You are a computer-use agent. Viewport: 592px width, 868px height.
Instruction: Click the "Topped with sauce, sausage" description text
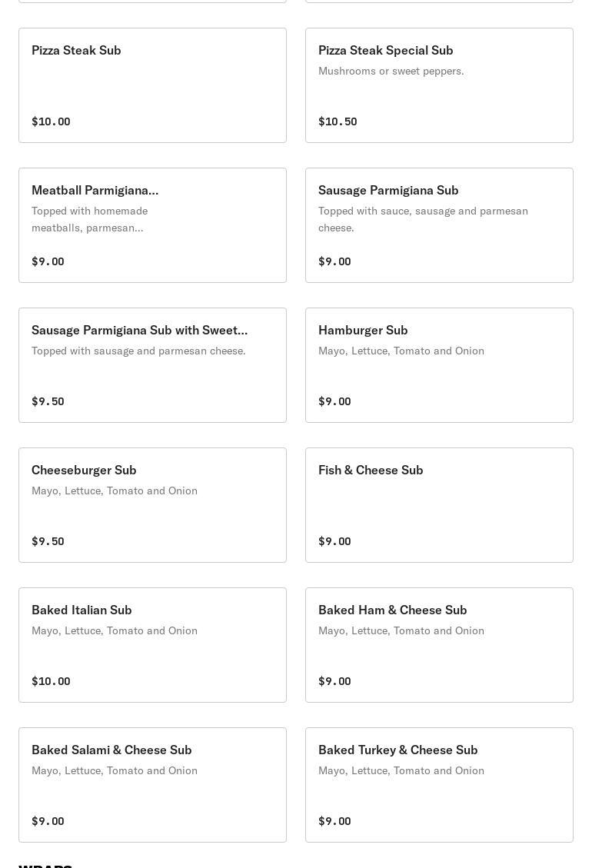[423, 219]
